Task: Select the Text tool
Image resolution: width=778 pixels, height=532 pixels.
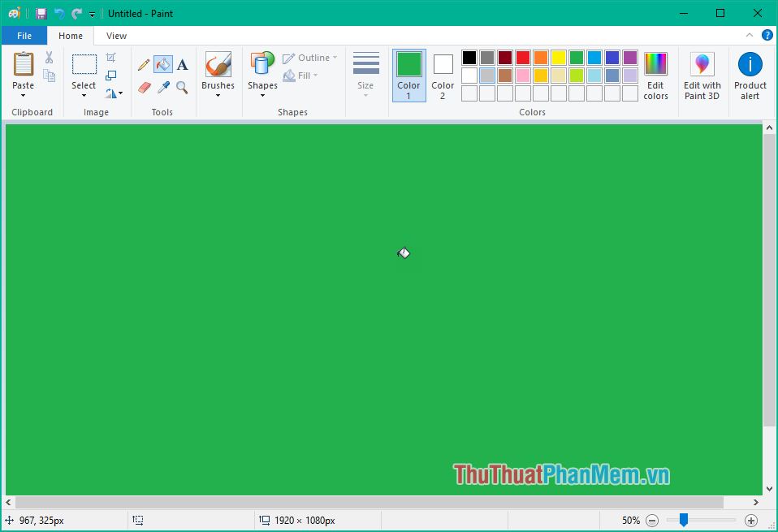Action: [x=182, y=64]
